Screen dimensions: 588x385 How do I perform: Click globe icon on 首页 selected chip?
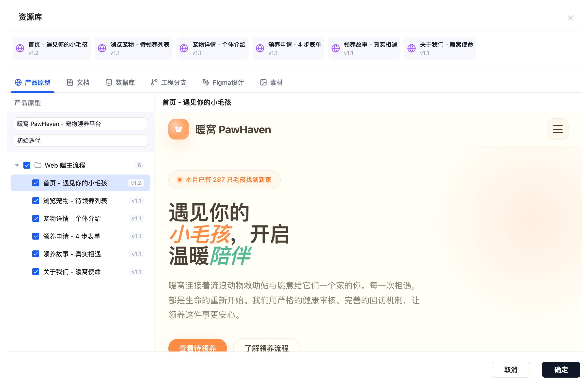[20, 49]
